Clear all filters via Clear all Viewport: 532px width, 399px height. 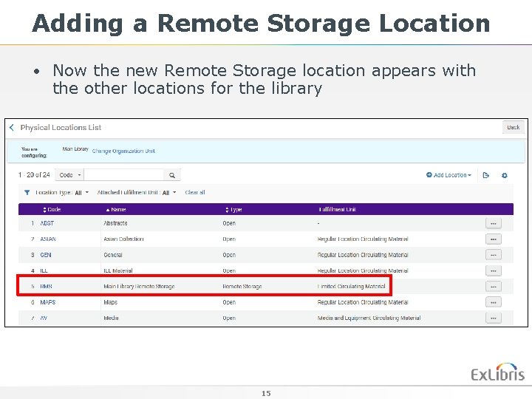(x=195, y=192)
